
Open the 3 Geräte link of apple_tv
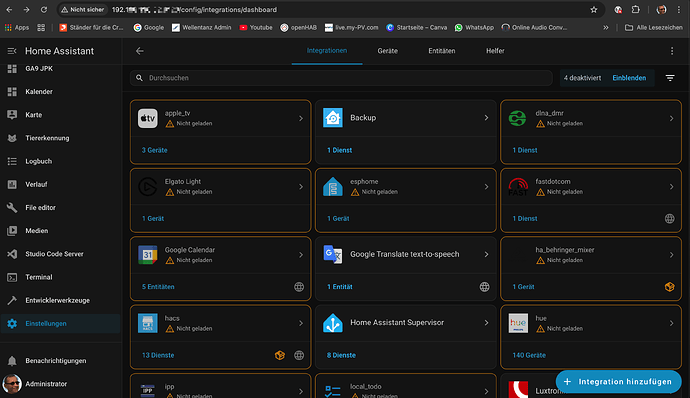(x=154, y=150)
